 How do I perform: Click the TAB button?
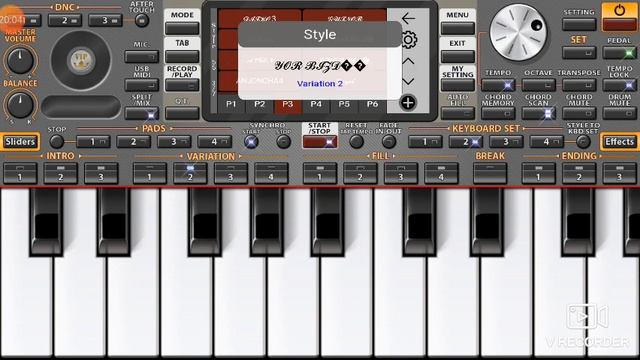pyautogui.click(x=182, y=56)
